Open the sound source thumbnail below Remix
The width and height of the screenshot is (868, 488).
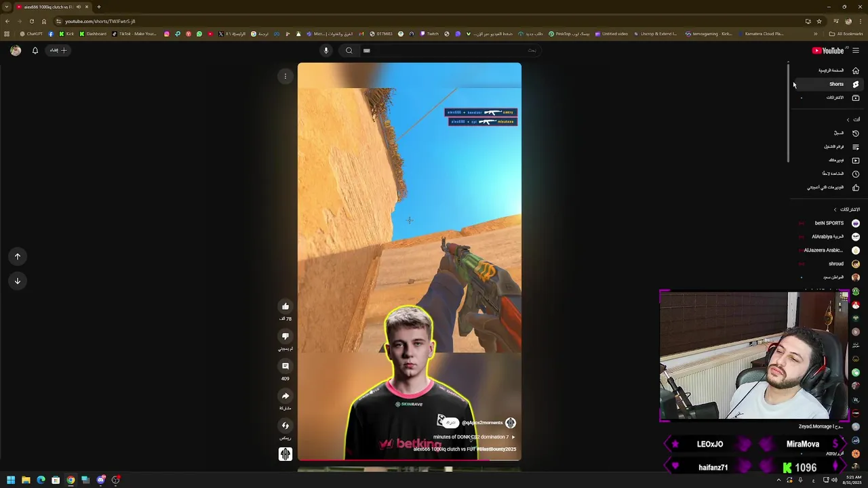point(285,454)
